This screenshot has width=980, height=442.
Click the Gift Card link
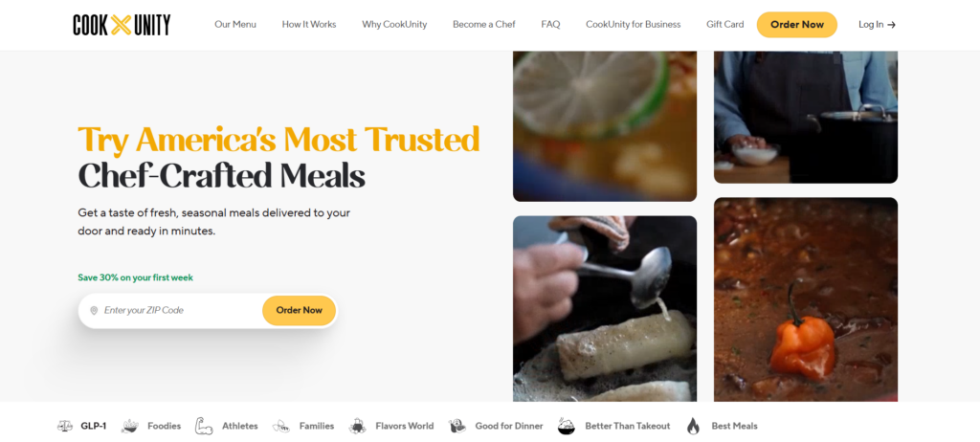[x=725, y=24]
